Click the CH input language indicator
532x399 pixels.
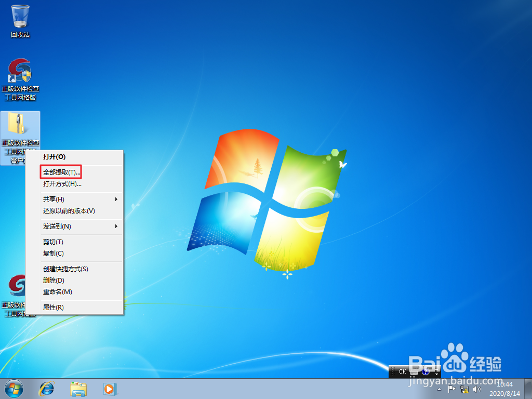coord(403,371)
